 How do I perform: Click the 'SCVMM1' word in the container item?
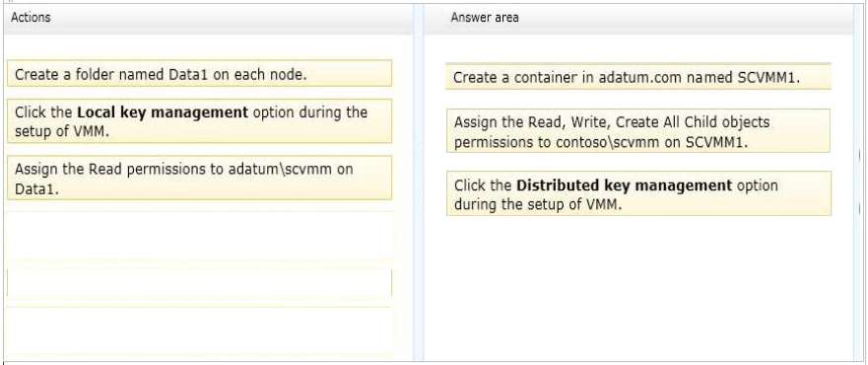click(x=769, y=78)
